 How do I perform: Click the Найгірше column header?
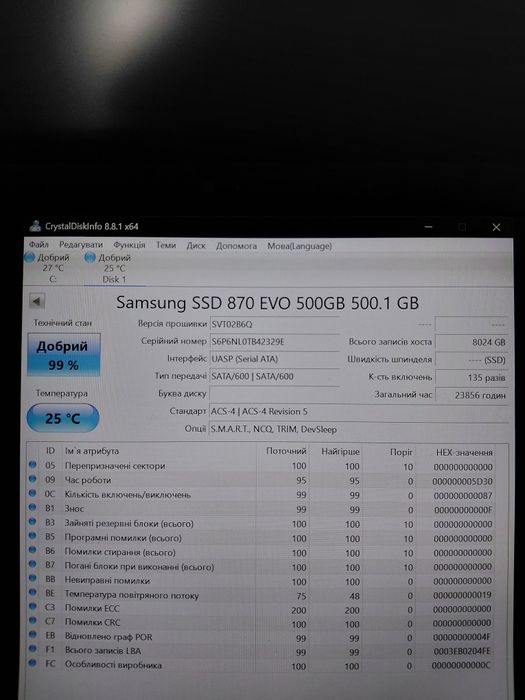[x=340, y=452]
